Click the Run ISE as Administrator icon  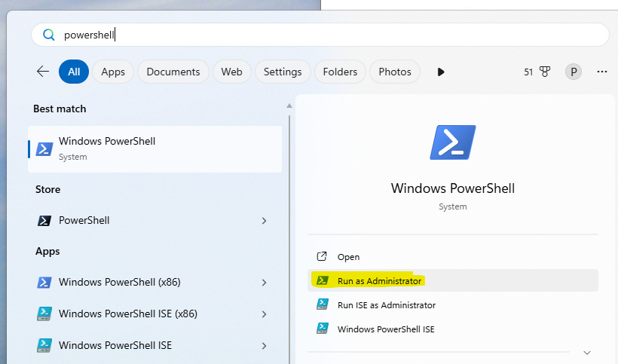click(323, 304)
